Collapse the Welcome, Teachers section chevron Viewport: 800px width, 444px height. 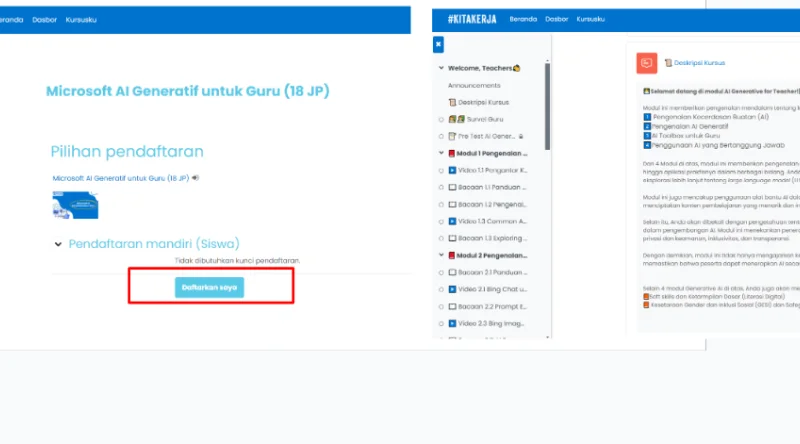(x=441, y=68)
